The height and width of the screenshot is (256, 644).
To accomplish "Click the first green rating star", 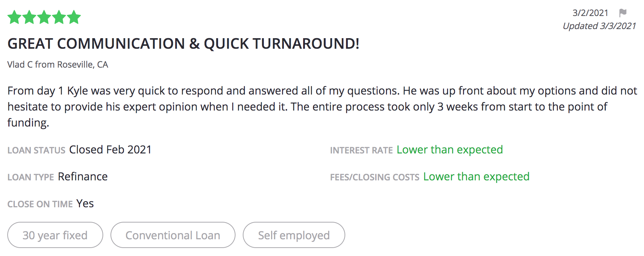I will (15, 17).
